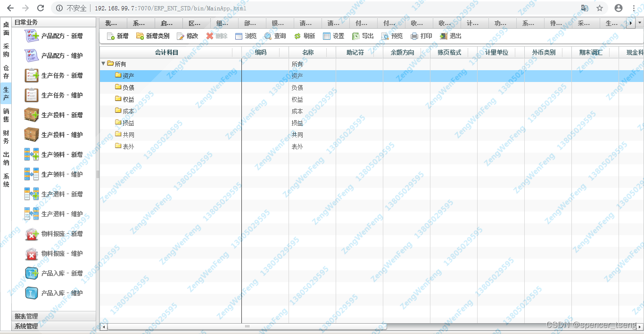Switch to the 系统 vertical tab
This screenshot has height=334, width=644.
[6, 180]
